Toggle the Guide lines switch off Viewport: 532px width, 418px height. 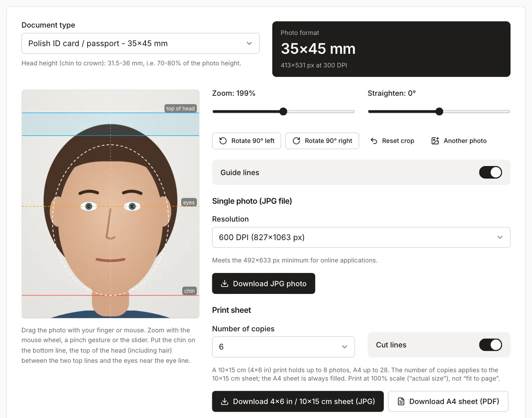tap(490, 172)
